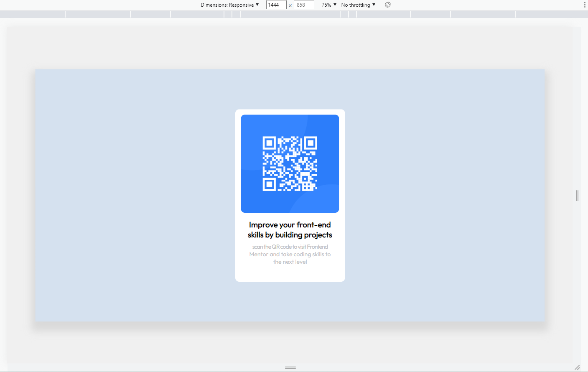Screen dimensions: 588x372
Task: Click the orientation toggle icon near No throttling
Action: click(x=387, y=5)
